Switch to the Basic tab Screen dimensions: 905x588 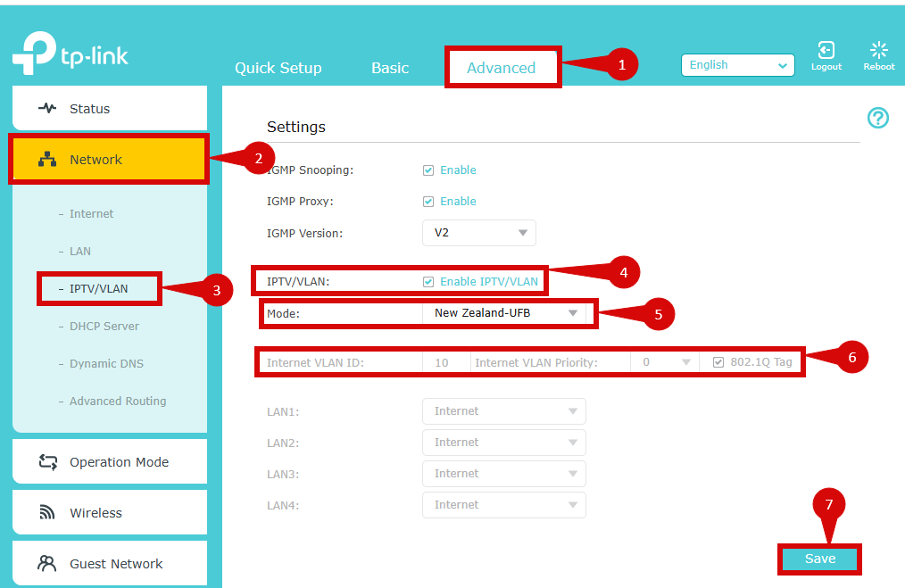390,68
